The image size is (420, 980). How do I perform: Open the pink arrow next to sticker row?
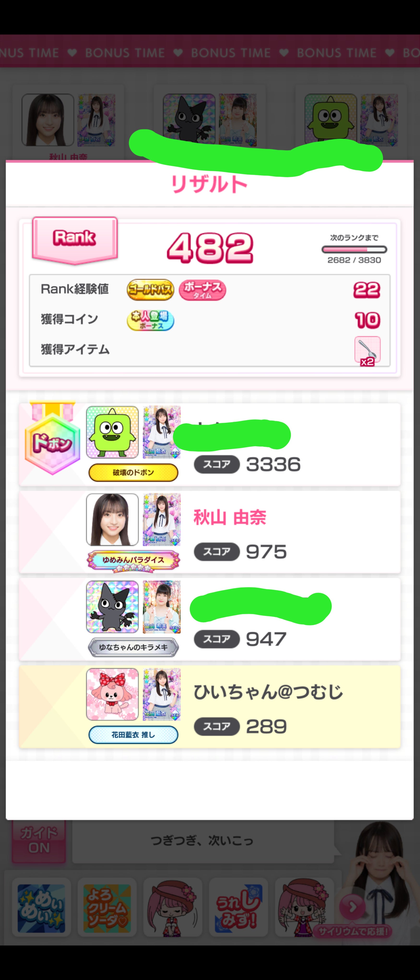pos(352,907)
